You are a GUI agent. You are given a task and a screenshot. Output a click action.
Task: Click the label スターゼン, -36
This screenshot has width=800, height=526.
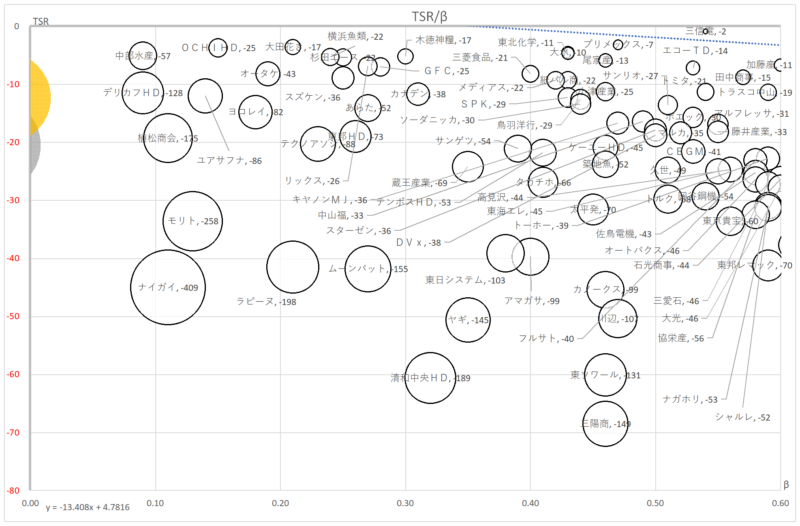(x=359, y=231)
